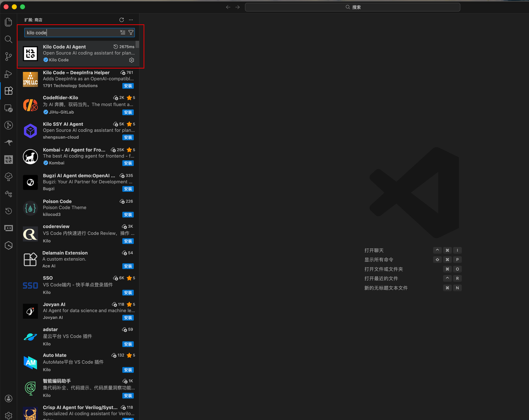This screenshot has height=420, width=529.
Task: Install the 智能编码助手 extension
Action: 128,396
